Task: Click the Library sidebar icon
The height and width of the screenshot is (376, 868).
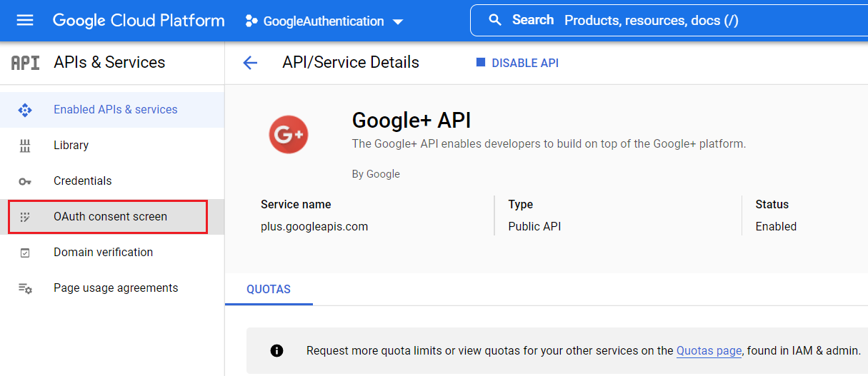Action: (25, 146)
